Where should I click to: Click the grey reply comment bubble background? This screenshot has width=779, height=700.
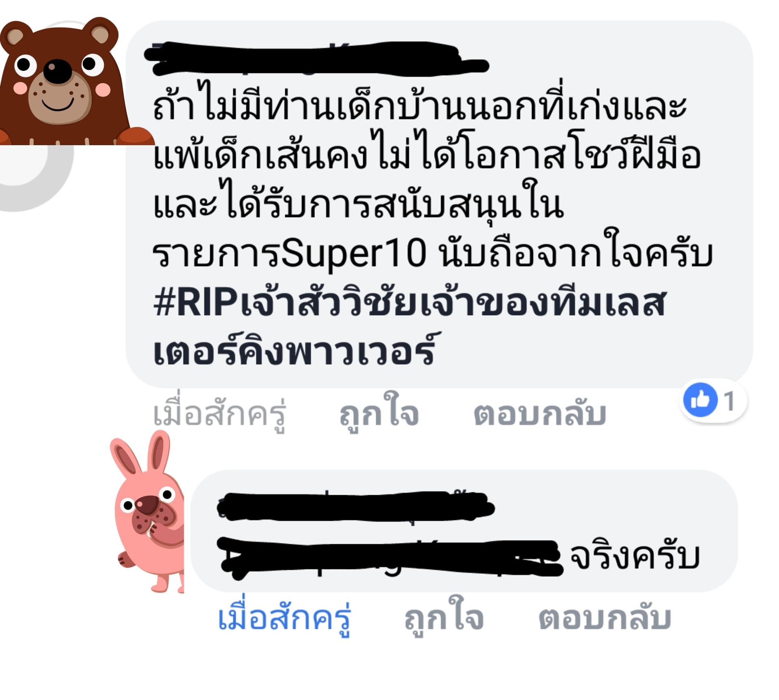(464, 531)
